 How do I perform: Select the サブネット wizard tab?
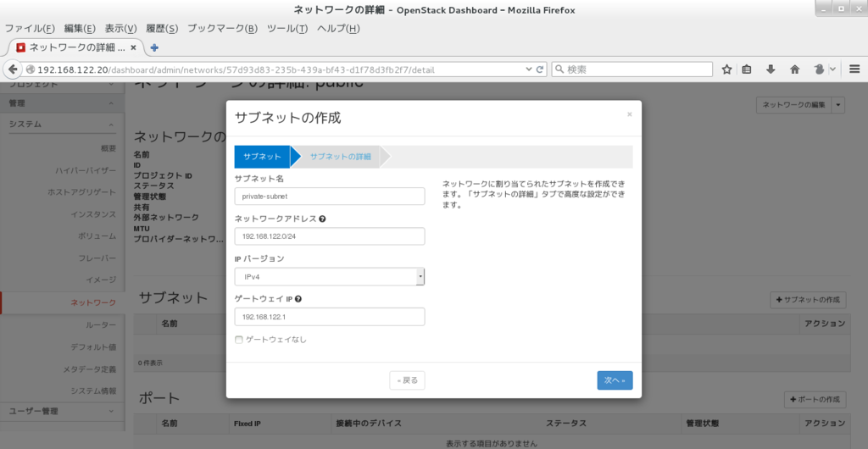coord(263,157)
